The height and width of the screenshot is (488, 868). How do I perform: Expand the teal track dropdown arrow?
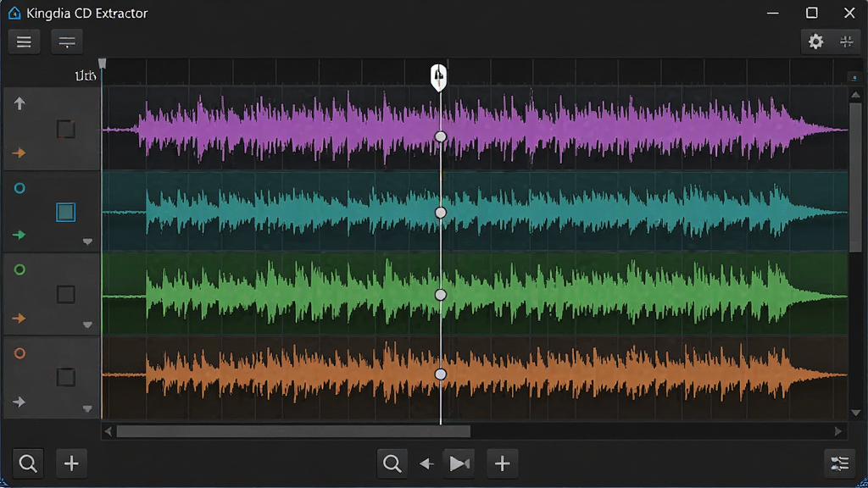click(x=87, y=241)
